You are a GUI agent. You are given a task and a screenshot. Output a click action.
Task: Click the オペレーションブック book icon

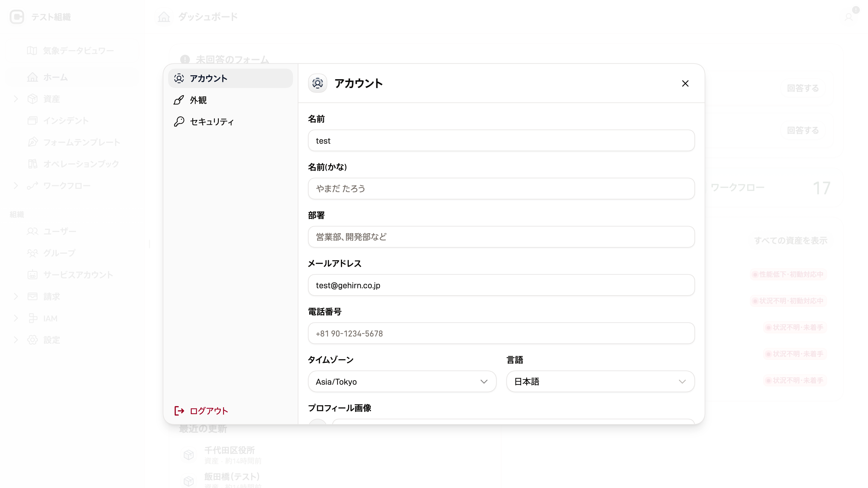32,164
